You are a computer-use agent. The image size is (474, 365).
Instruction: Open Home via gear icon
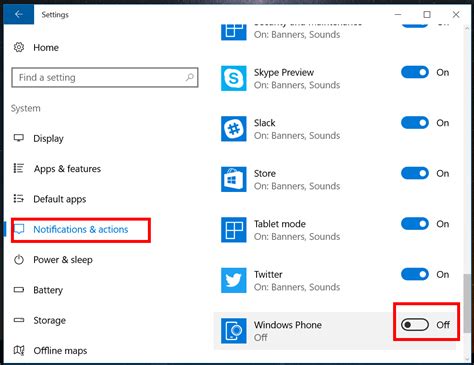click(19, 47)
